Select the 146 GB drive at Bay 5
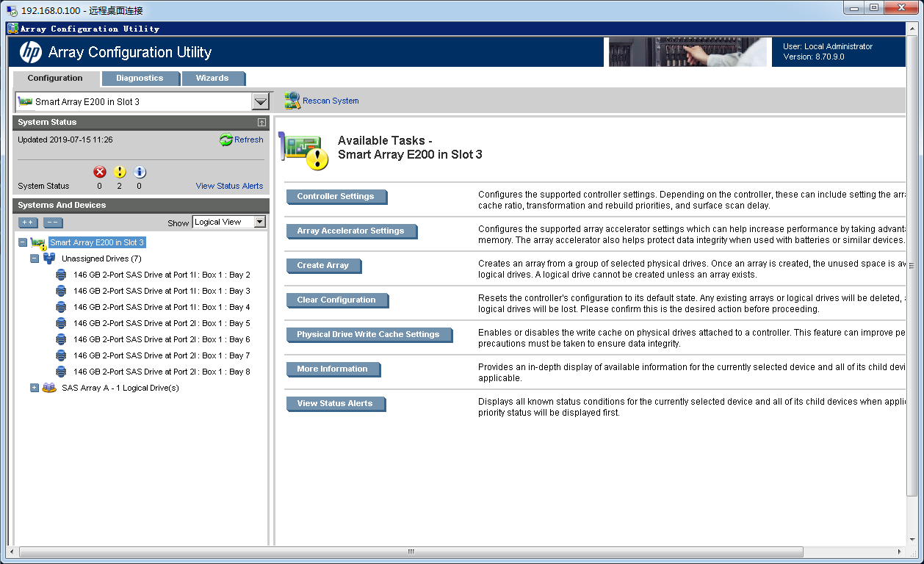 pos(162,323)
